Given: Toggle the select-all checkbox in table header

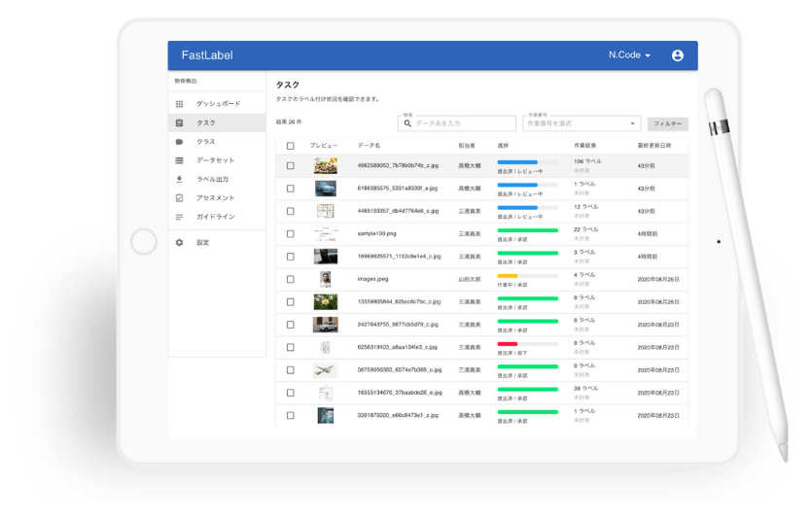Looking at the screenshot, I should (290, 146).
